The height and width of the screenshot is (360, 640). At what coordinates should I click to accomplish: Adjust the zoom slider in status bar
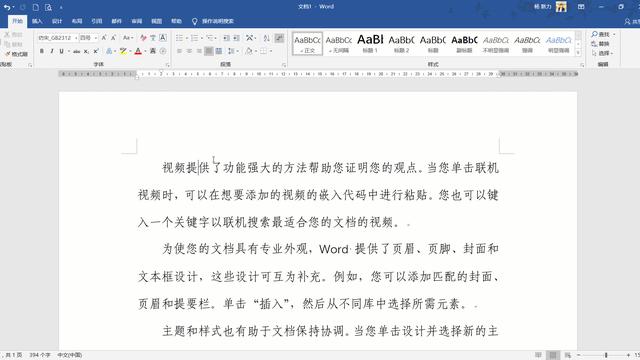click(606, 356)
